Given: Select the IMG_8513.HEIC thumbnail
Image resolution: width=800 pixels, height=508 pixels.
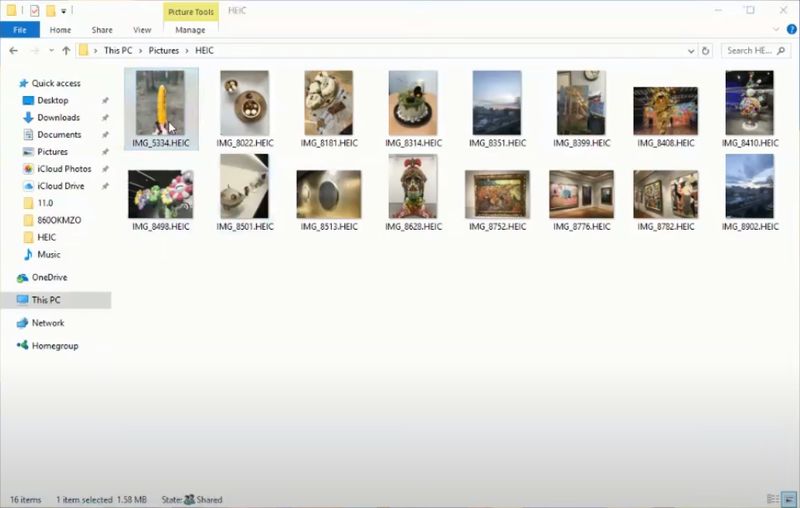Looking at the screenshot, I should (x=329, y=194).
